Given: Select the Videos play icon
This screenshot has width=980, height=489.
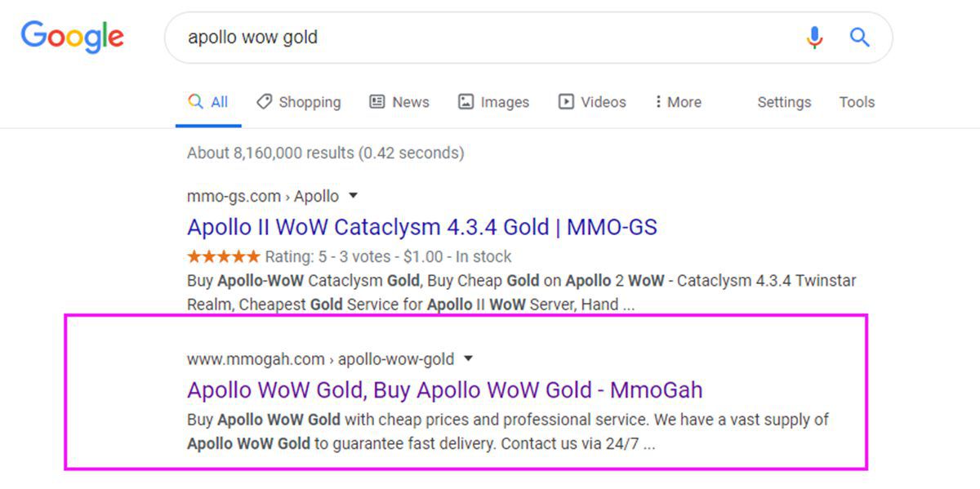Looking at the screenshot, I should 566,102.
